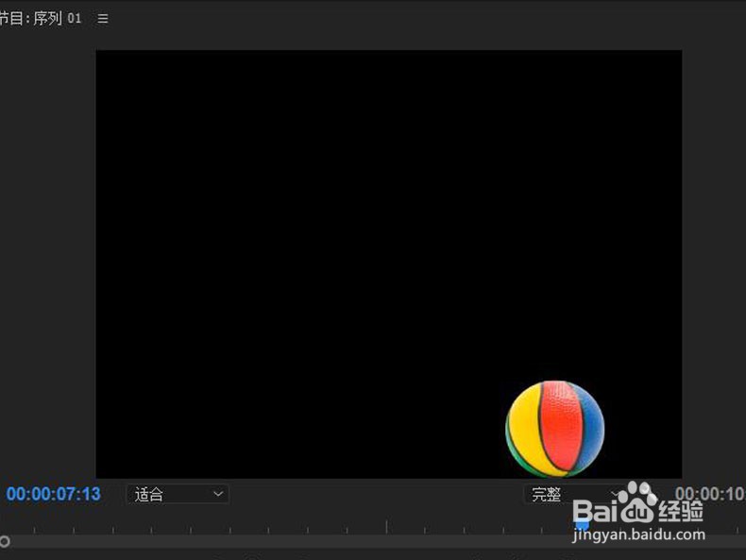Open the Program panel hamburger menu
The width and height of the screenshot is (746, 560).
point(103,19)
